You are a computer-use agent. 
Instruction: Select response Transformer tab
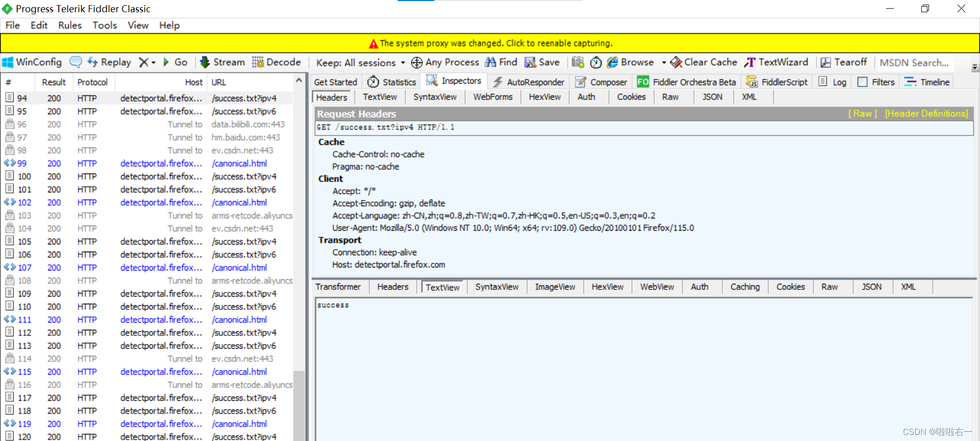(338, 287)
